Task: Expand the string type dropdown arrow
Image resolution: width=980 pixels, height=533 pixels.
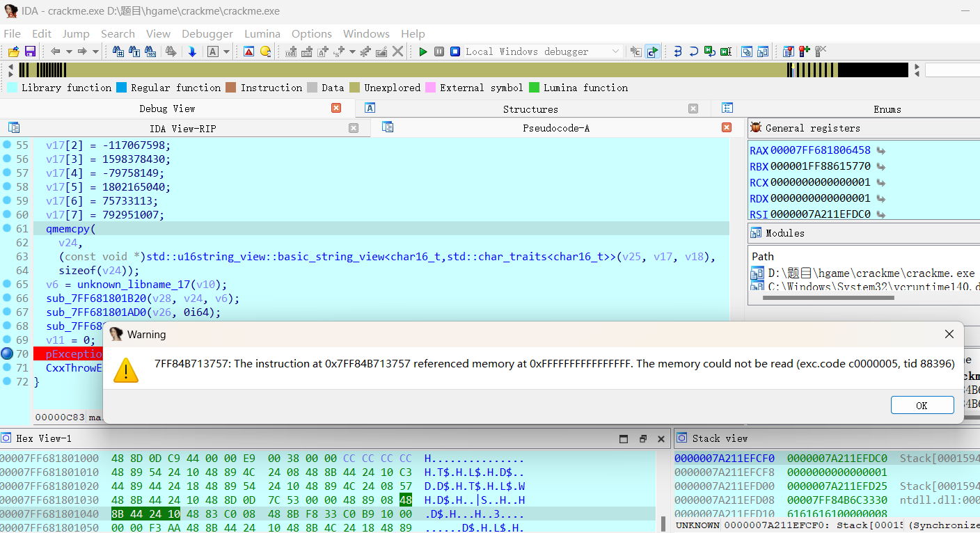Action: coord(352,51)
